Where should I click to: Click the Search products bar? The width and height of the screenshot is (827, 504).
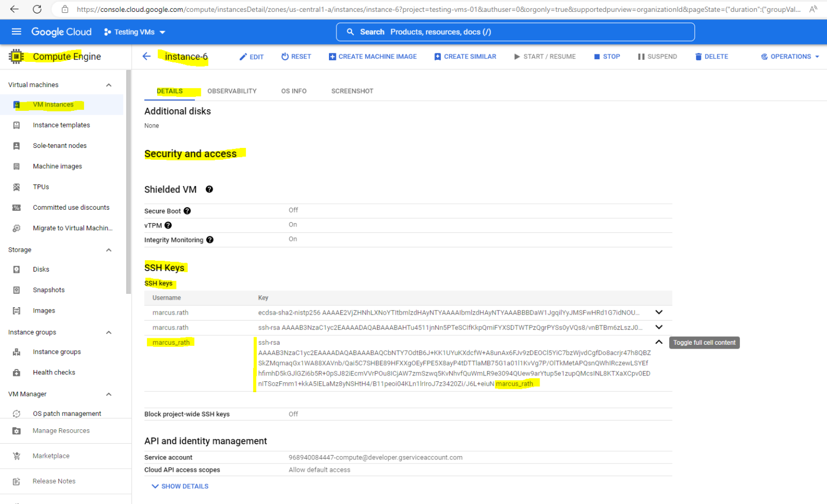point(515,32)
